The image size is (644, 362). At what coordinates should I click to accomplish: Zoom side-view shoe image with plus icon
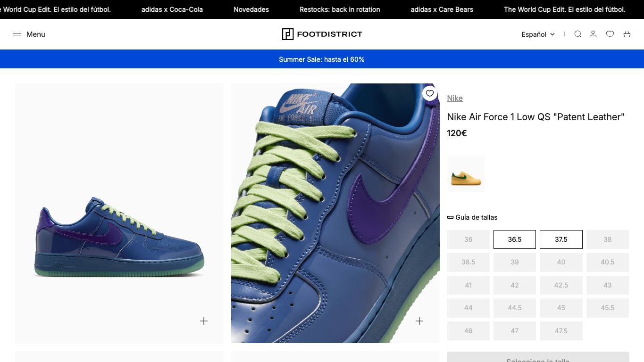pyautogui.click(x=204, y=321)
